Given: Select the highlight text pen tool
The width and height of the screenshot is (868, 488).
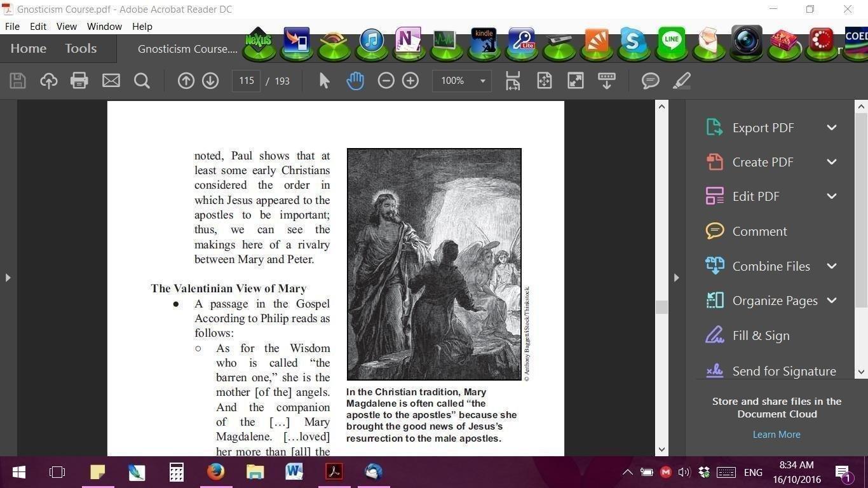Looking at the screenshot, I should click(x=681, y=81).
